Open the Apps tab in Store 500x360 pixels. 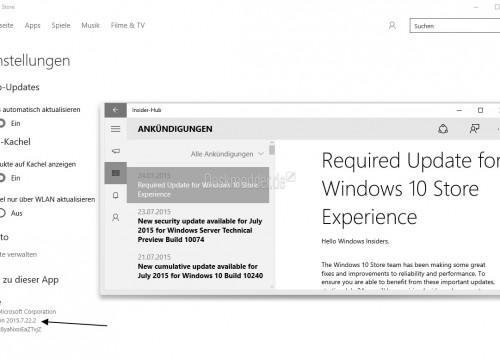pyautogui.click(x=32, y=26)
